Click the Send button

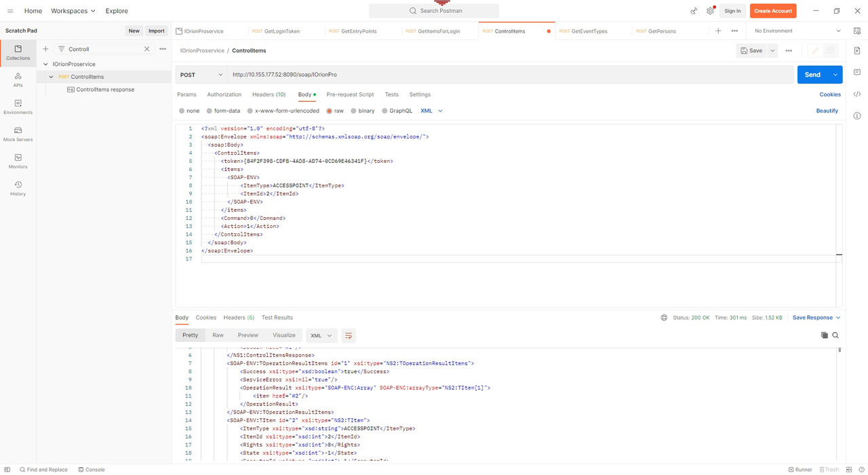tap(812, 75)
